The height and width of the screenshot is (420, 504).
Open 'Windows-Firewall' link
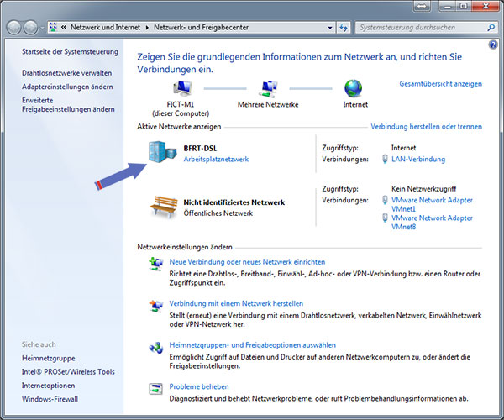click(50, 399)
